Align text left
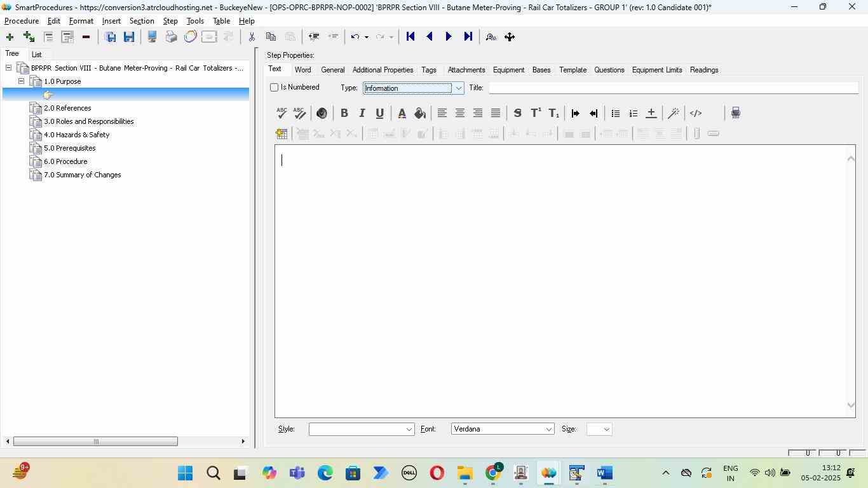The width and height of the screenshot is (868, 488). (x=442, y=113)
